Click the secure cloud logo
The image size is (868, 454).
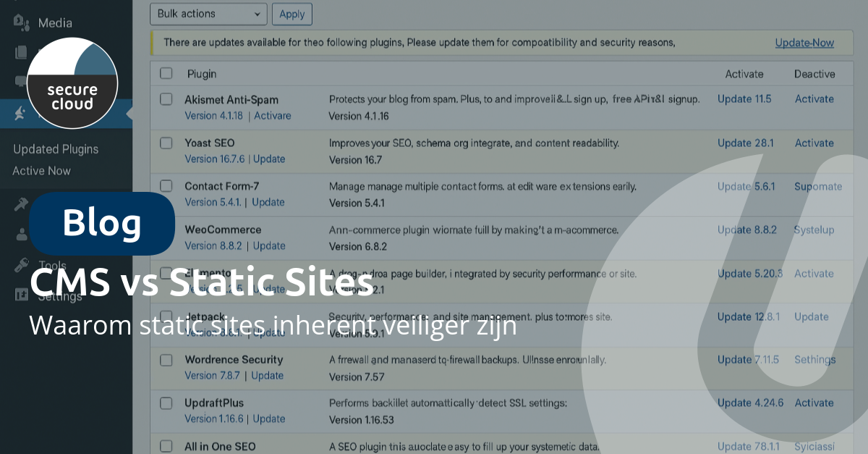[72, 83]
